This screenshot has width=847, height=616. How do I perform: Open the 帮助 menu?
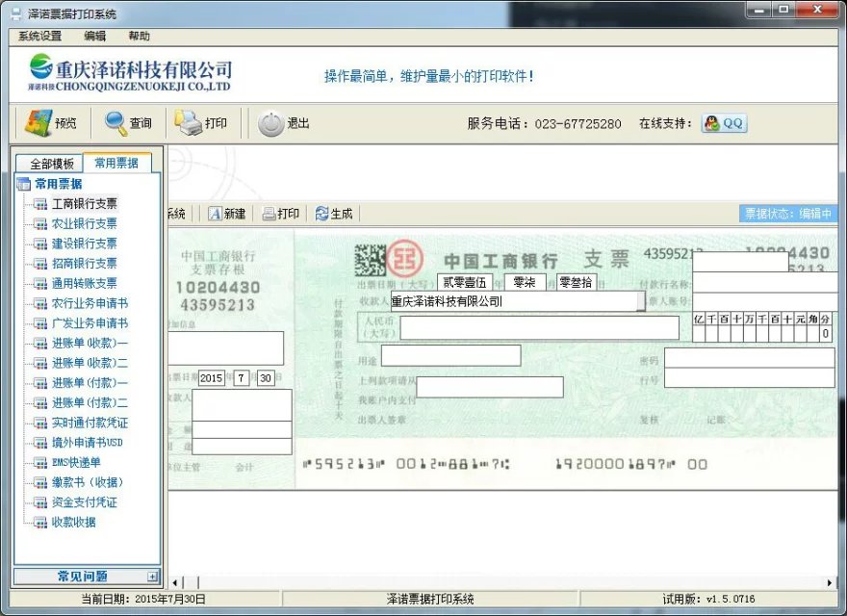tap(139, 37)
